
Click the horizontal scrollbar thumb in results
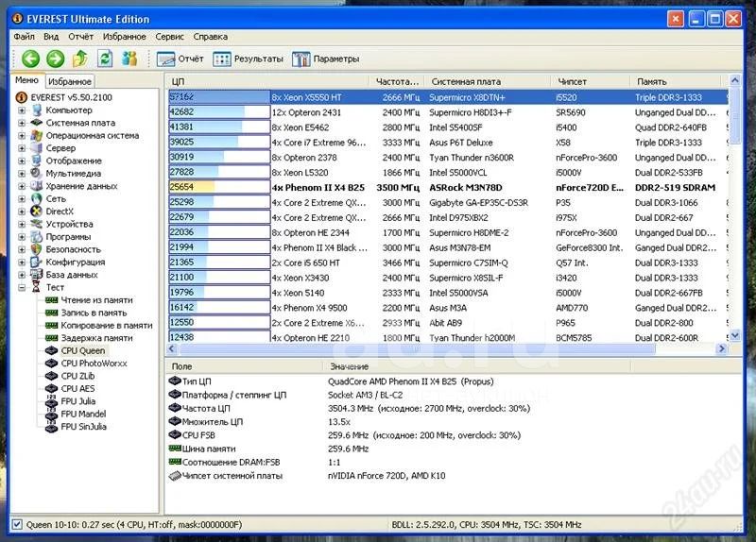pyautogui.click(x=417, y=348)
